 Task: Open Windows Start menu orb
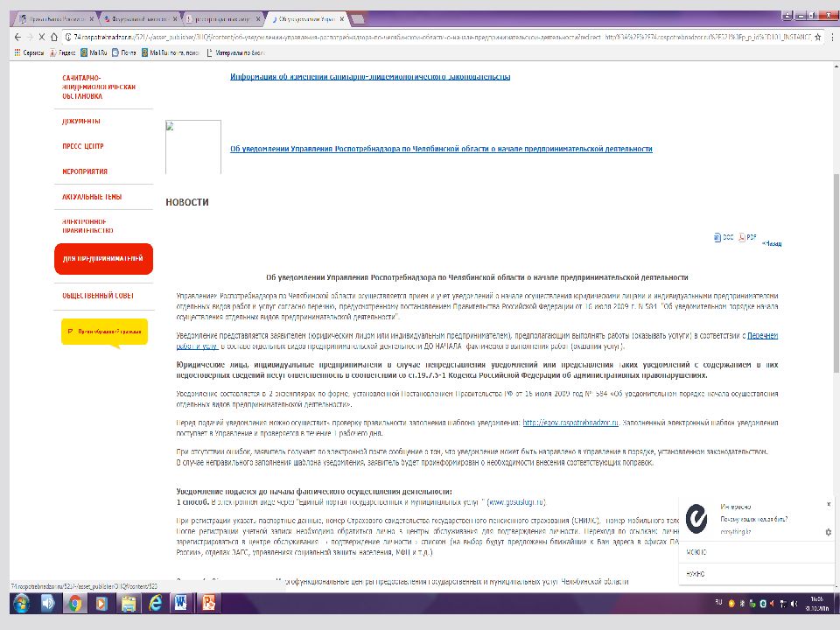(x=21, y=603)
